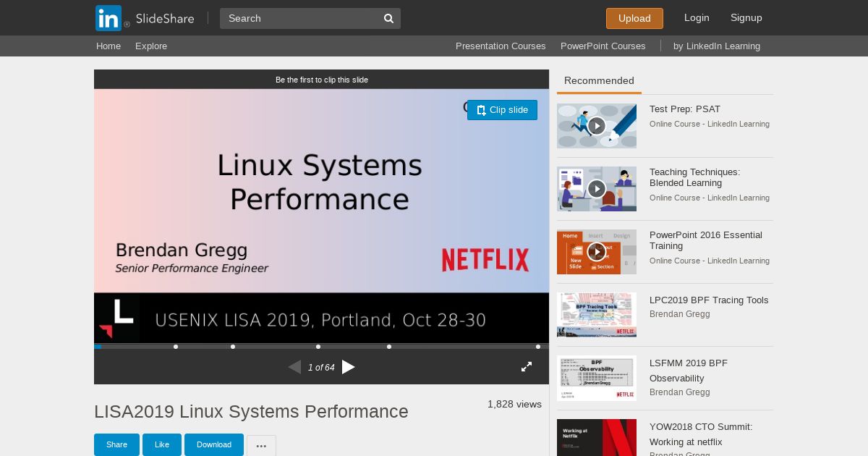Viewport: 868px width, 456px height.
Task: Open the more options ellipsis button
Action: pyautogui.click(x=261, y=446)
